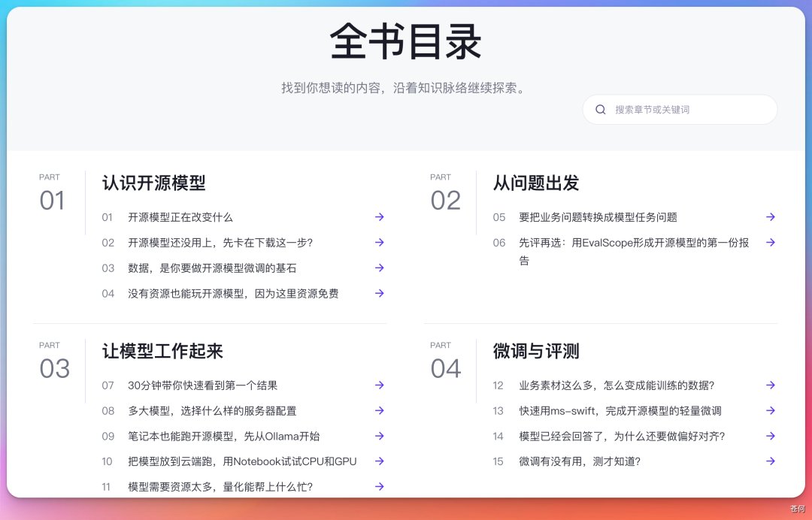The height and width of the screenshot is (520, 812).
Task: Click the PART 01 number label
Action: (52, 200)
